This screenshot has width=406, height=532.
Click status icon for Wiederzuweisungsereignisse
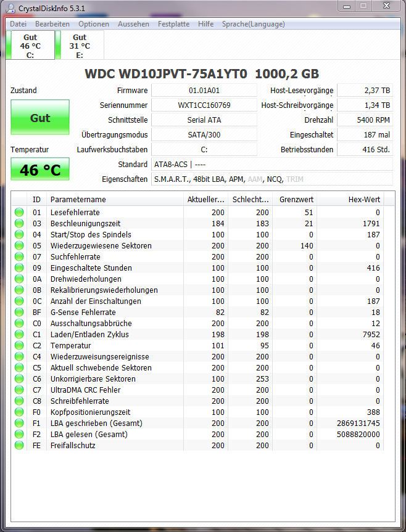pyautogui.click(x=19, y=356)
